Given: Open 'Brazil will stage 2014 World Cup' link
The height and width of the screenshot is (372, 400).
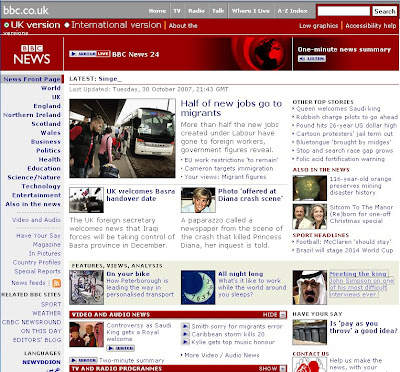Looking at the screenshot, I should click(x=345, y=250).
